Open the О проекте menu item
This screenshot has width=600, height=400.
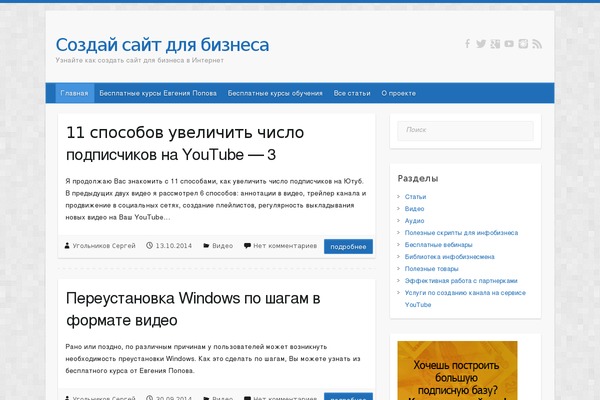(398, 93)
